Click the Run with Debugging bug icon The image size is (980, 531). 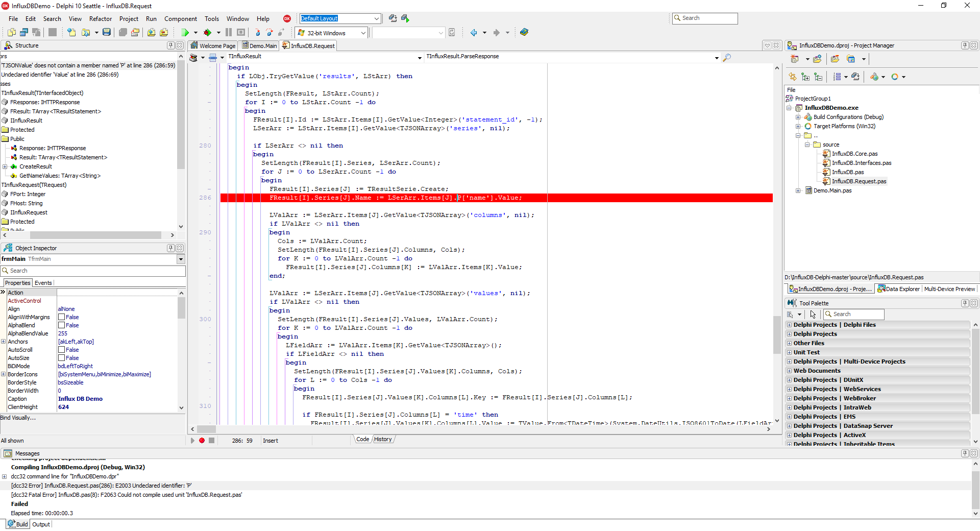pos(207,33)
